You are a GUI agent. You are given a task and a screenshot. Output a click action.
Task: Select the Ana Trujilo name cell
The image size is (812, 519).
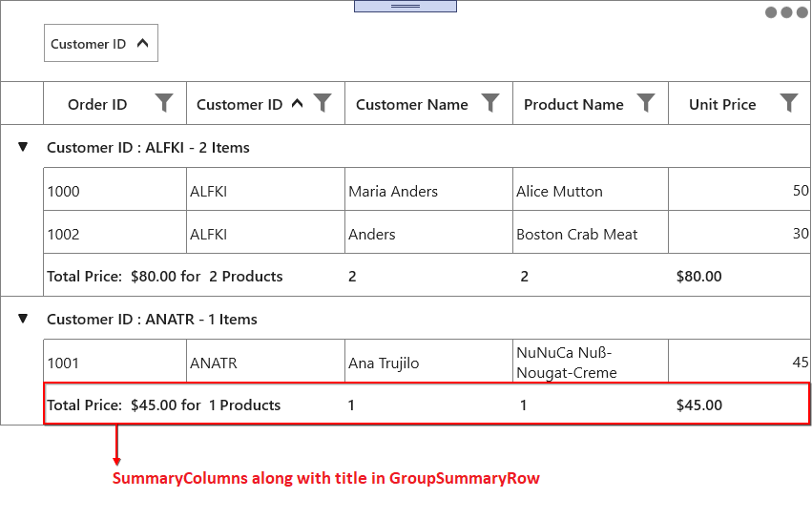tap(428, 361)
